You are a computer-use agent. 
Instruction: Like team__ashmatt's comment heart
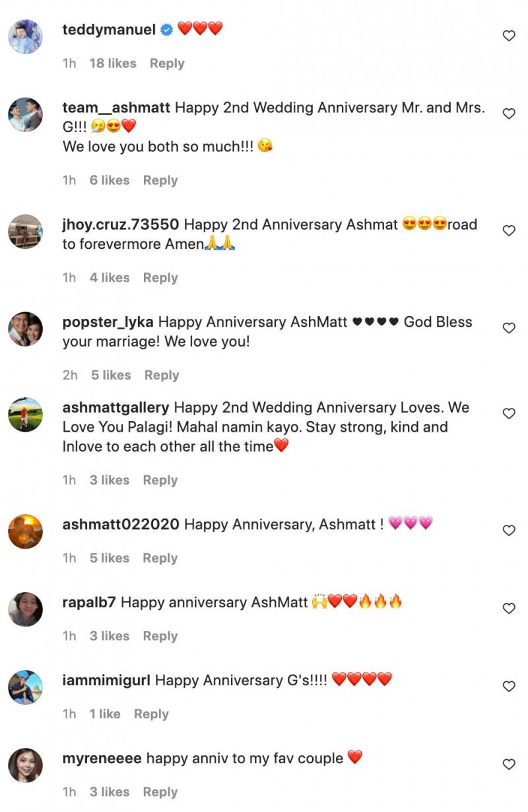coord(509,114)
